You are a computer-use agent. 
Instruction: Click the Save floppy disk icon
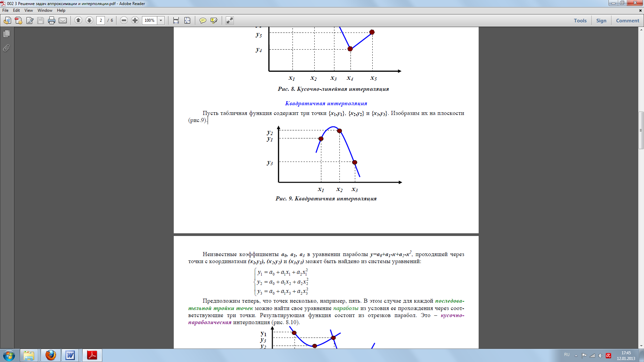tap(41, 20)
